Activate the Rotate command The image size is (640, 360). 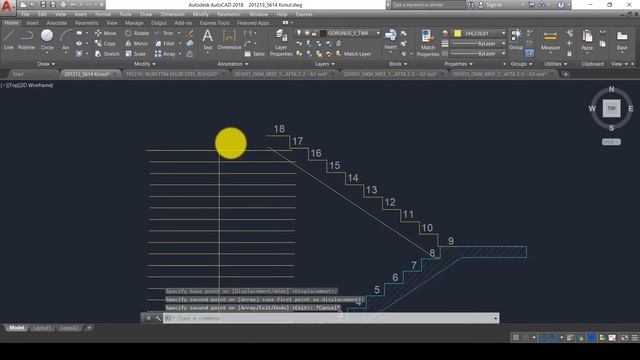point(137,33)
